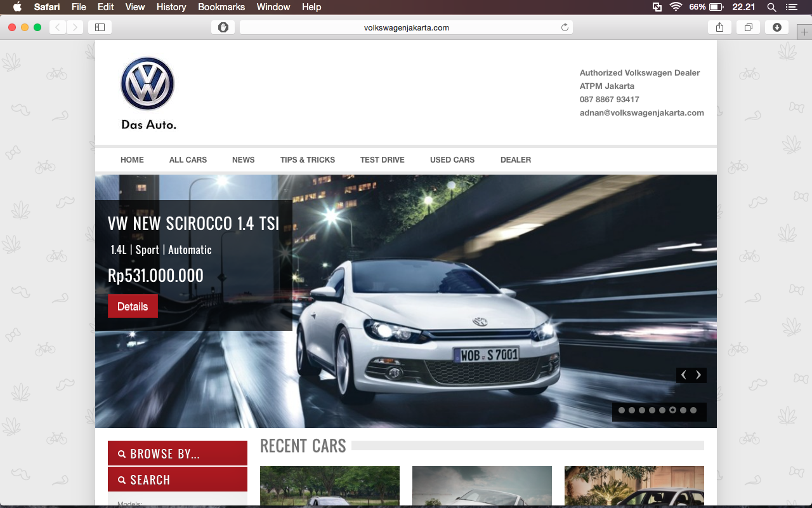Open the Apple menu
Screen dimensions: 812x508
(x=17, y=7)
